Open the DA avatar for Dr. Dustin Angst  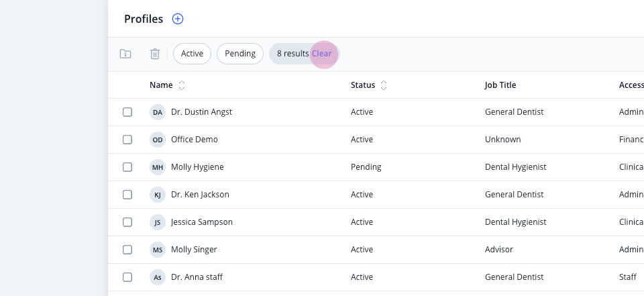(157, 112)
